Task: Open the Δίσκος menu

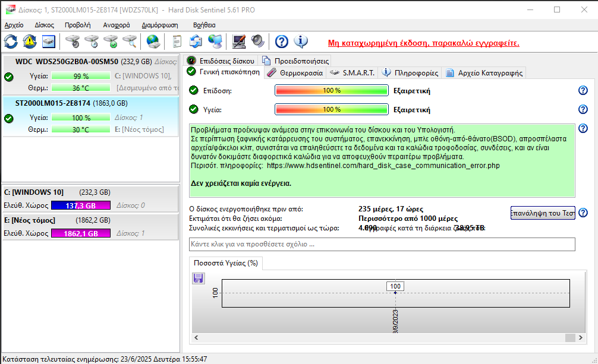Action: [x=44, y=25]
